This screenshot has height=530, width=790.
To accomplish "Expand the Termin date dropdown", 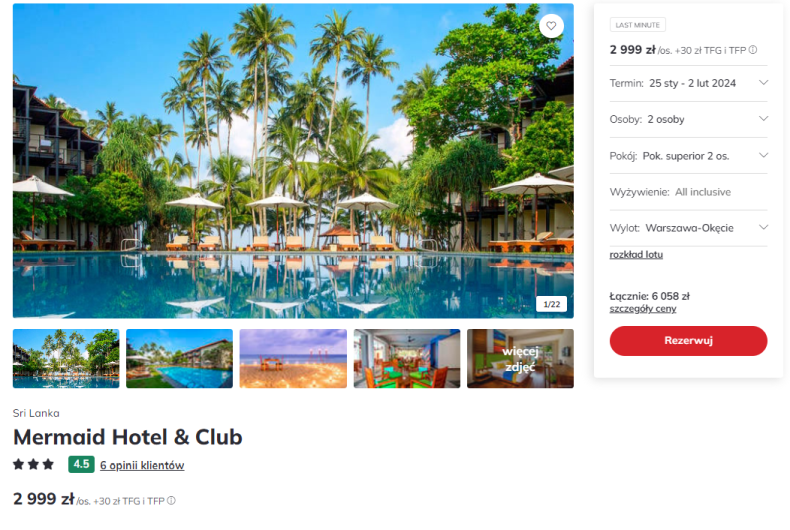I will pyautogui.click(x=688, y=83).
